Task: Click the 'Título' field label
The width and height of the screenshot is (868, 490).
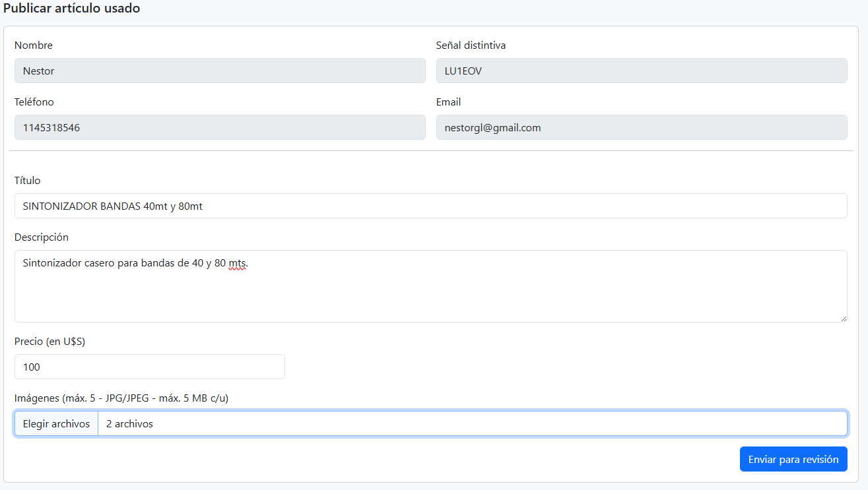Action: (28, 181)
